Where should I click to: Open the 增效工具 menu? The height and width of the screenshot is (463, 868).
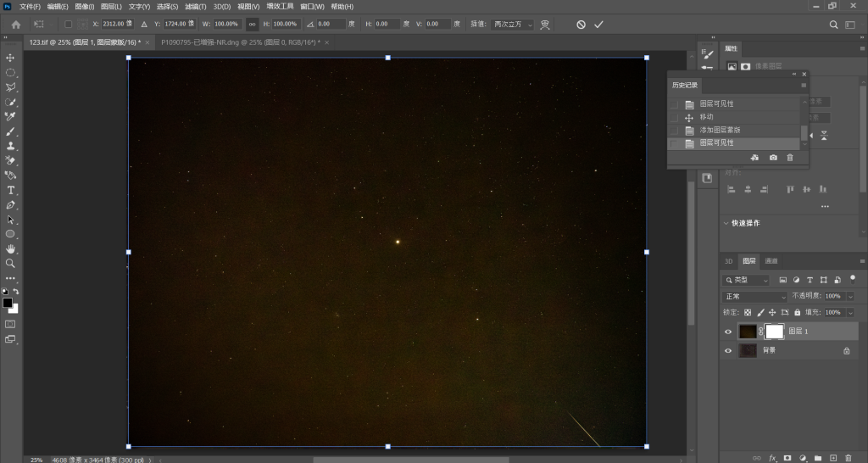280,7
